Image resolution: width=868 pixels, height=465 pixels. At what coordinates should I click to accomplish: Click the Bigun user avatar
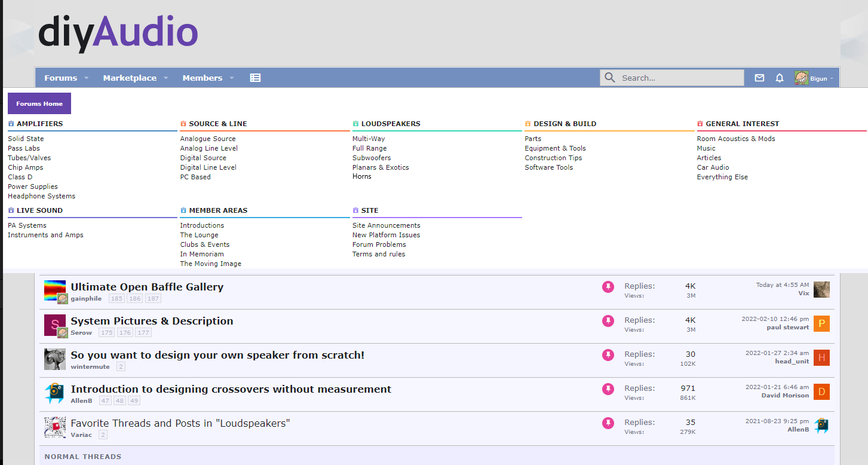801,78
